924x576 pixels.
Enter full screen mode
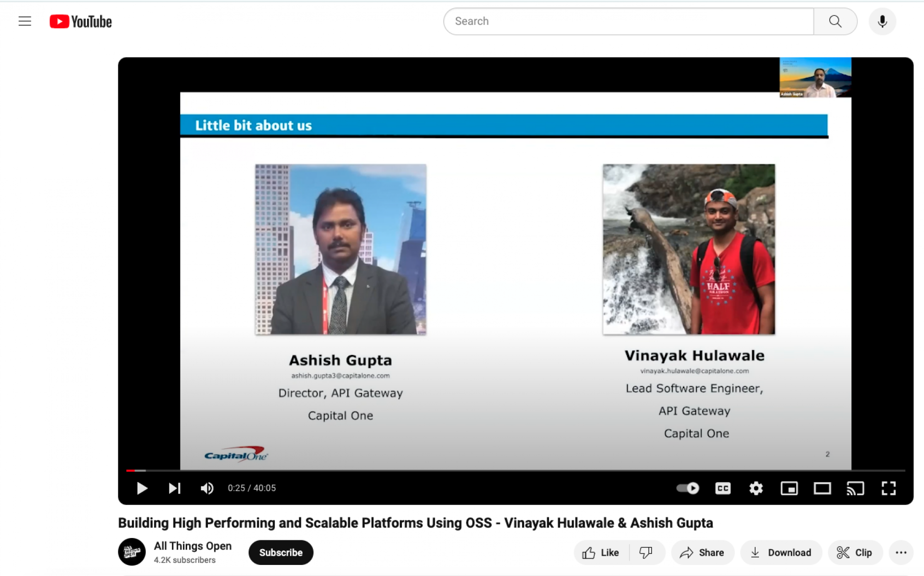tap(889, 488)
